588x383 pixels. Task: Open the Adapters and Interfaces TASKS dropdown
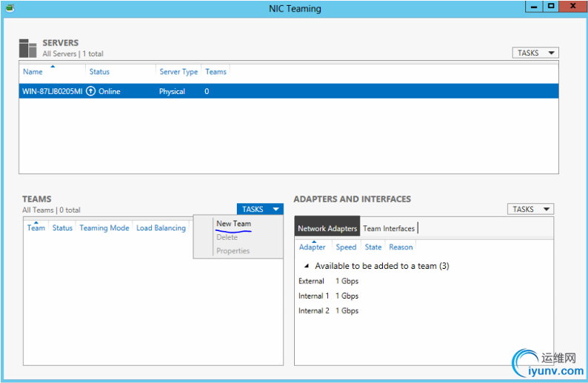point(530,209)
